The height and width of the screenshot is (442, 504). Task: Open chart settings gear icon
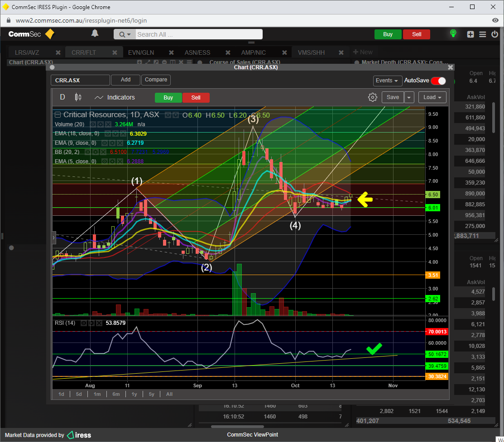(372, 97)
